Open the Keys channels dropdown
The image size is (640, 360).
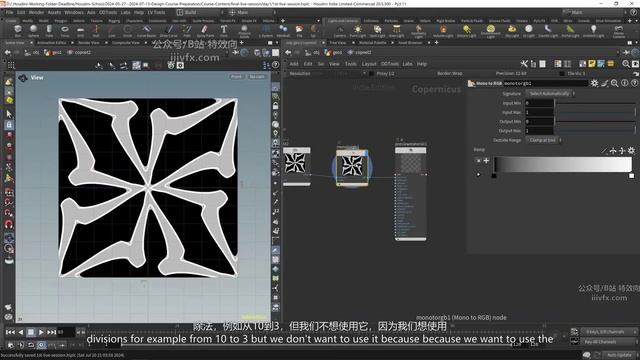click(x=610, y=332)
